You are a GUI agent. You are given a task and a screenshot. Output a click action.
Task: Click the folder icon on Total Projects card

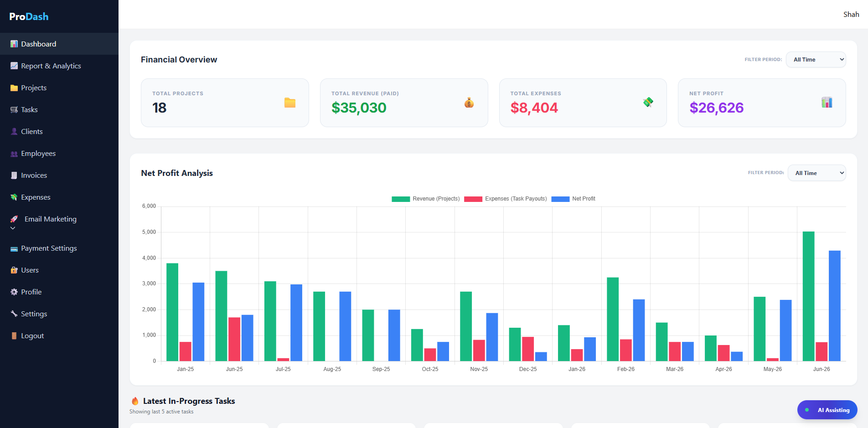(x=290, y=103)
